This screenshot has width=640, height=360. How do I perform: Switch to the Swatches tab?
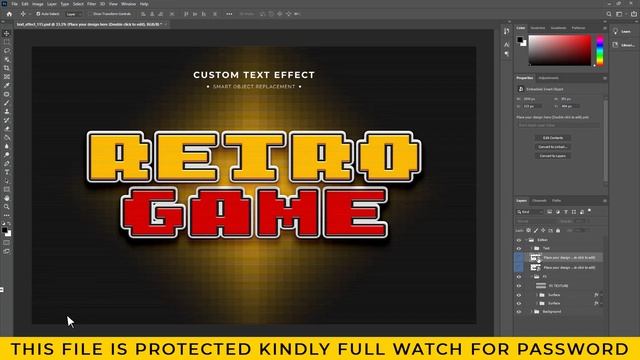point(538,28)
